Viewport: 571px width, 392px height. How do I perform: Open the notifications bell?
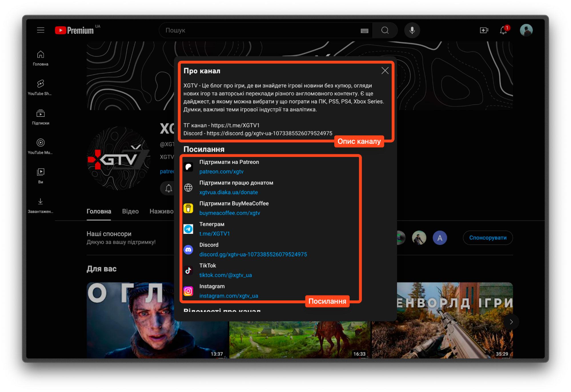point(503,30)
